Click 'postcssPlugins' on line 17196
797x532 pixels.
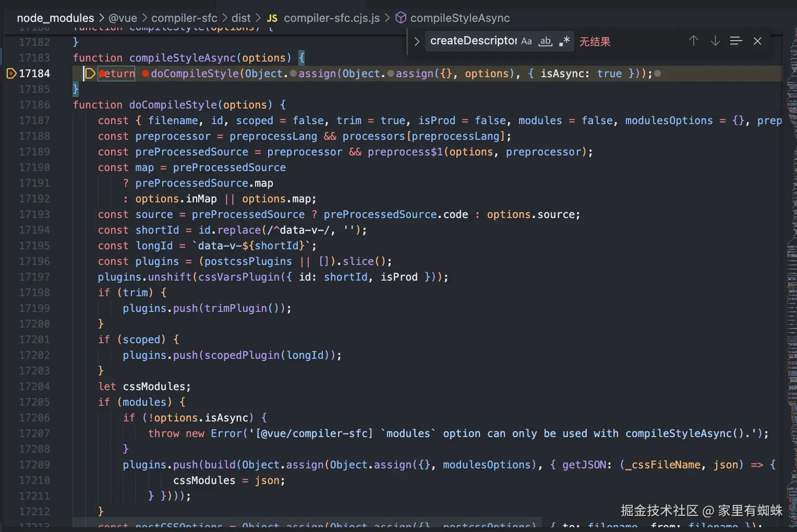[x=248, y=261]
